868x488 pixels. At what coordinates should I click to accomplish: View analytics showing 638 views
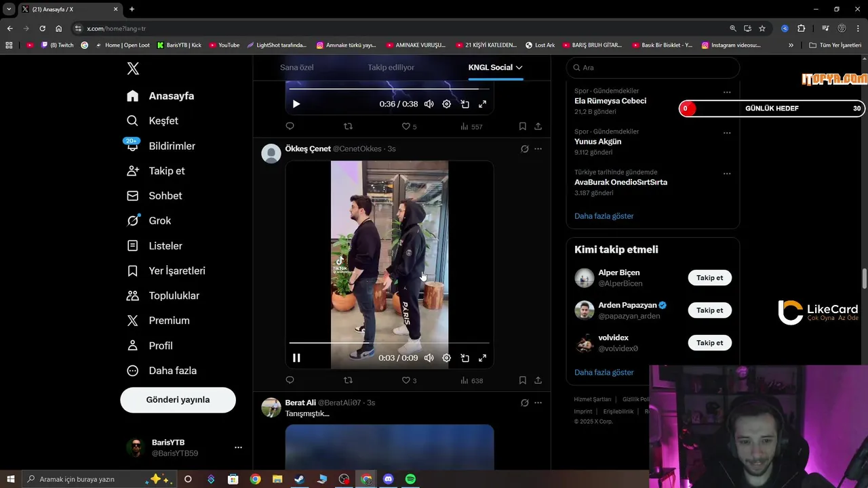coord(471,380)
